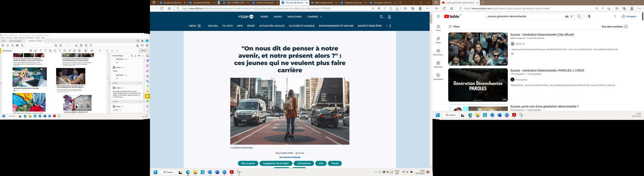644x176 pixels.
Task: Open Abonnementen in YouTube sidebar
Action: (x=438, y=52)
